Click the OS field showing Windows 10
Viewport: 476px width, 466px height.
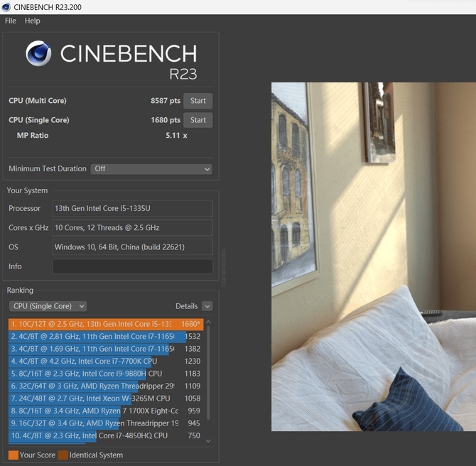click(x=132, y=247)
